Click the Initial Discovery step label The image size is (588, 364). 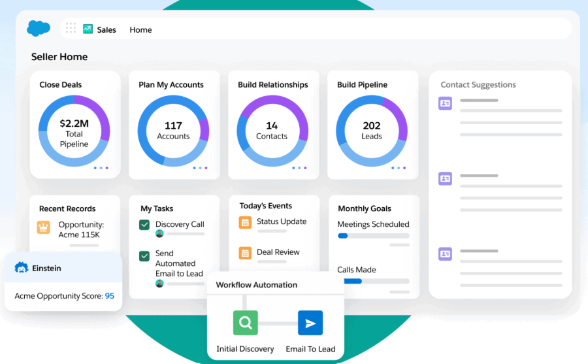click(x=245, y=349)
